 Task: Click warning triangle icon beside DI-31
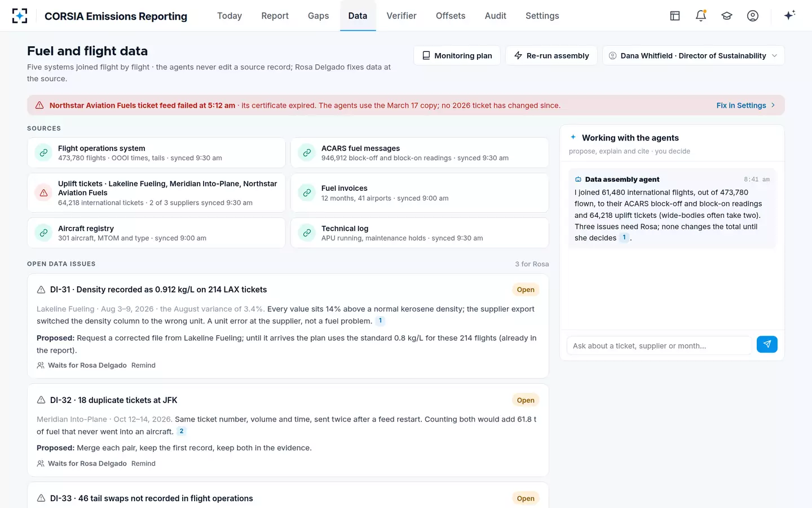coord(41,290)
